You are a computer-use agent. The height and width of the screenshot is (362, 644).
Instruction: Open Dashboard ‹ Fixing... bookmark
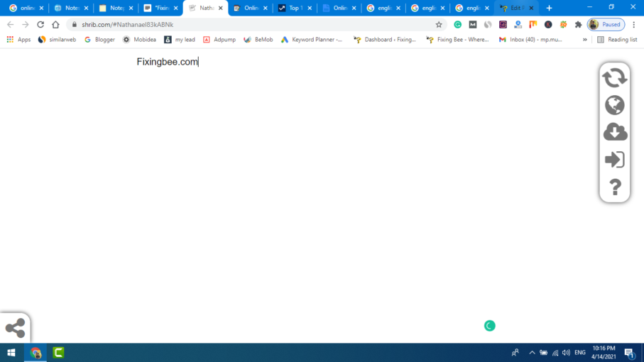click(x=385, y=40)
